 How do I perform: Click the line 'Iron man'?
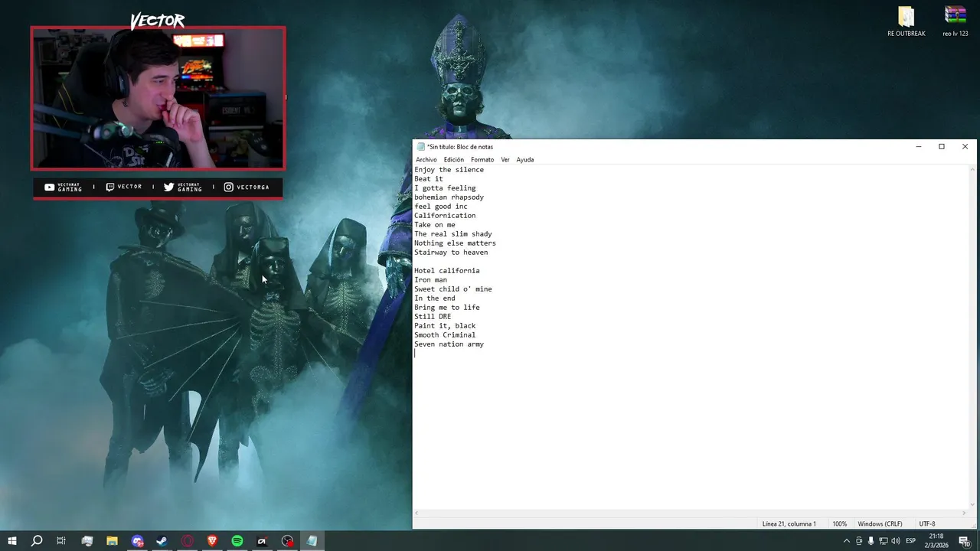tap(430, 280)
